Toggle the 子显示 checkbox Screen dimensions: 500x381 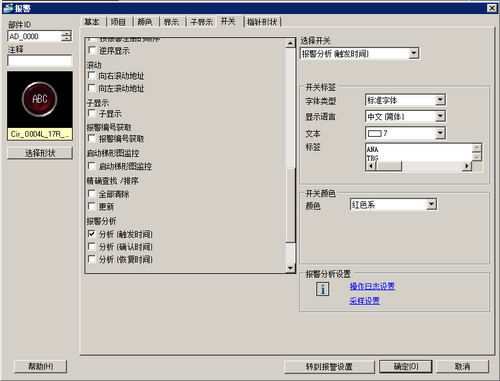click(x=92, y=114)
